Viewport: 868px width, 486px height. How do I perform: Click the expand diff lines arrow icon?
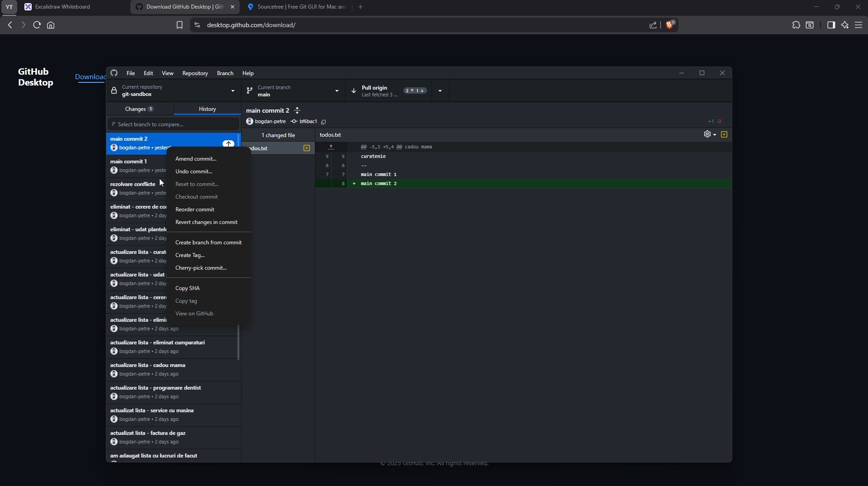(331, 147)
